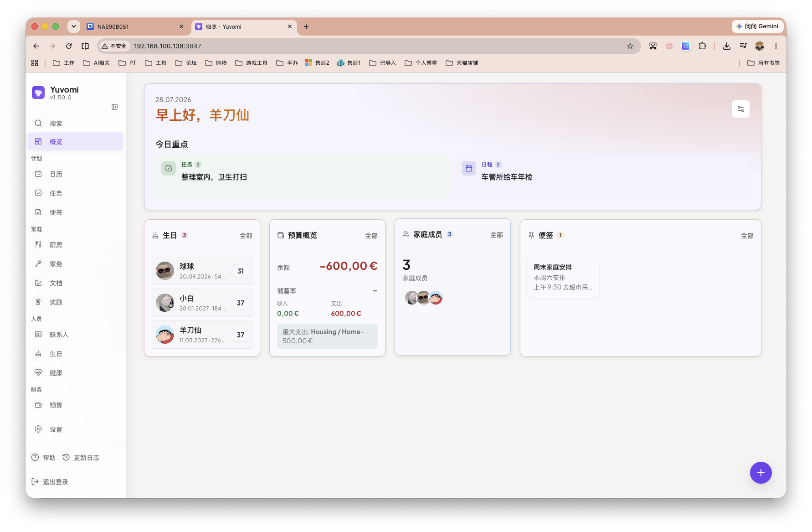Screen dimensions: 812x532
Task: Open AI相关 bookmarks folder
Action: 97,63
